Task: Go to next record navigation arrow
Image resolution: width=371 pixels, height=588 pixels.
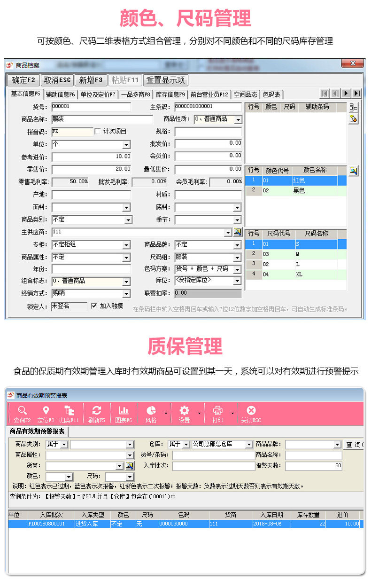Action: tap(346, 93)
